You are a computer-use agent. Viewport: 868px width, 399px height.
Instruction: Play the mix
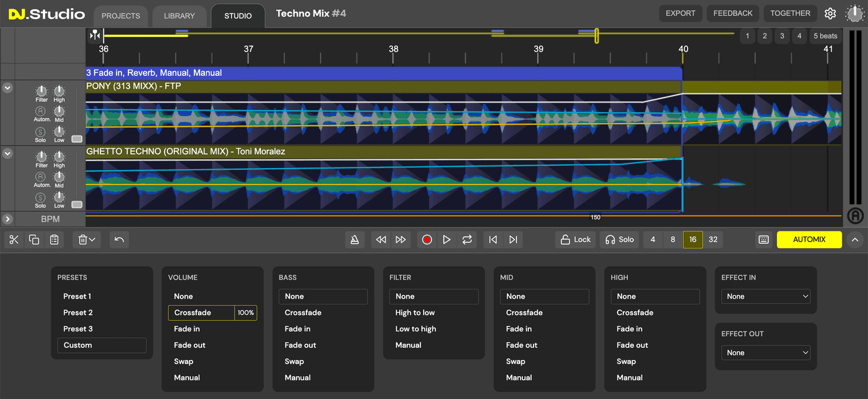click(x=447, y=240)
